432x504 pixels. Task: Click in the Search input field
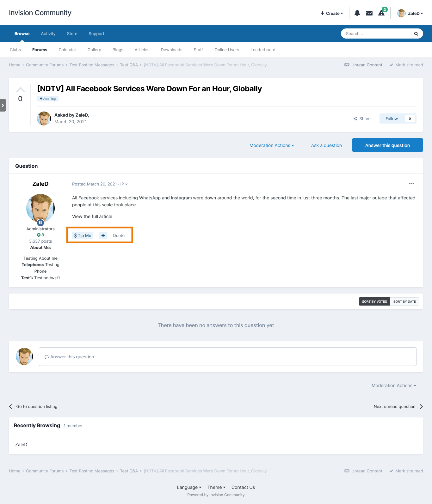pyautogui.click(x=378, y=33)
